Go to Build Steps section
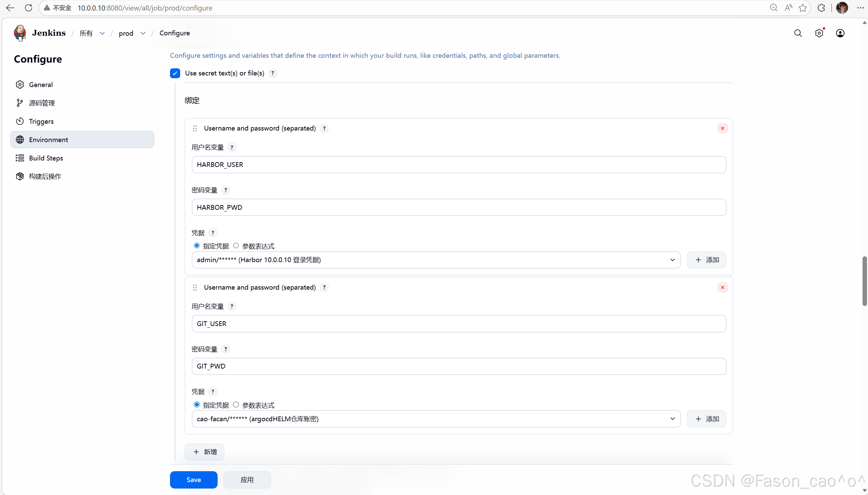 tap(46, 158)
